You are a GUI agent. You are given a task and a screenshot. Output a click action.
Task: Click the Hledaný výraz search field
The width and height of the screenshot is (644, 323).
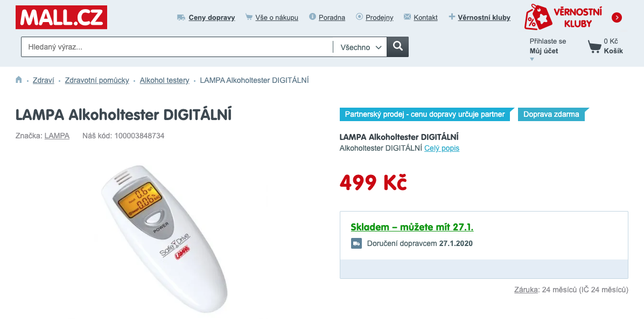pos(177,47)
